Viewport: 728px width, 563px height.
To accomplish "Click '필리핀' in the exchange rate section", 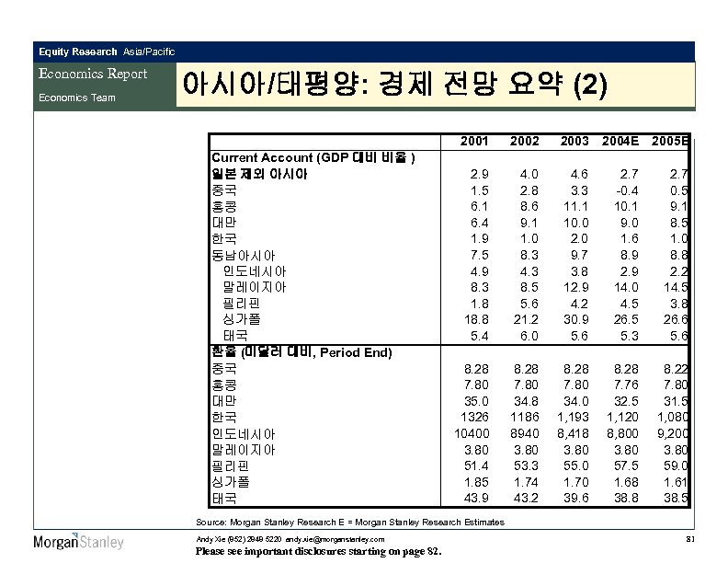I will pyautogui.click(x=231, y=465).
